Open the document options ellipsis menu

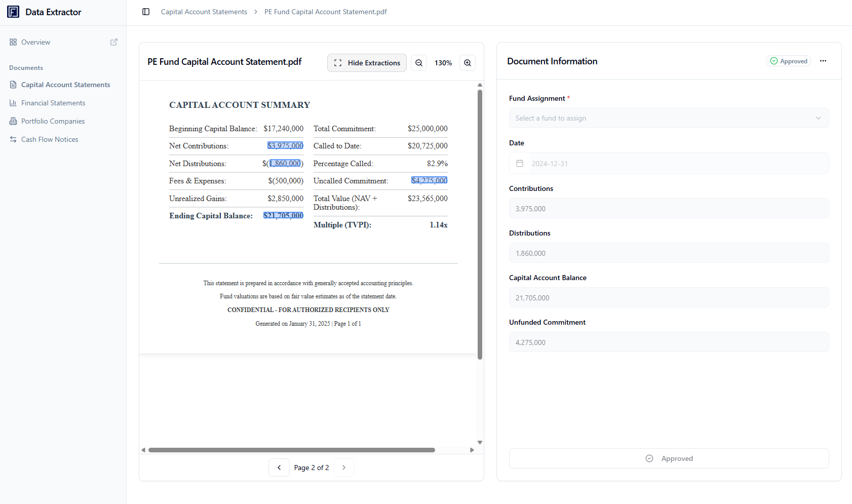[823, 60]
